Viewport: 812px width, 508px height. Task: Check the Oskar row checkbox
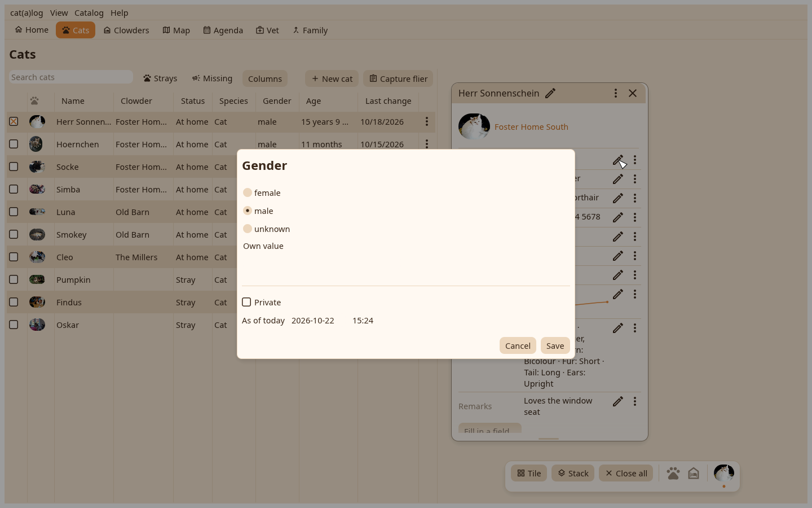14,325
